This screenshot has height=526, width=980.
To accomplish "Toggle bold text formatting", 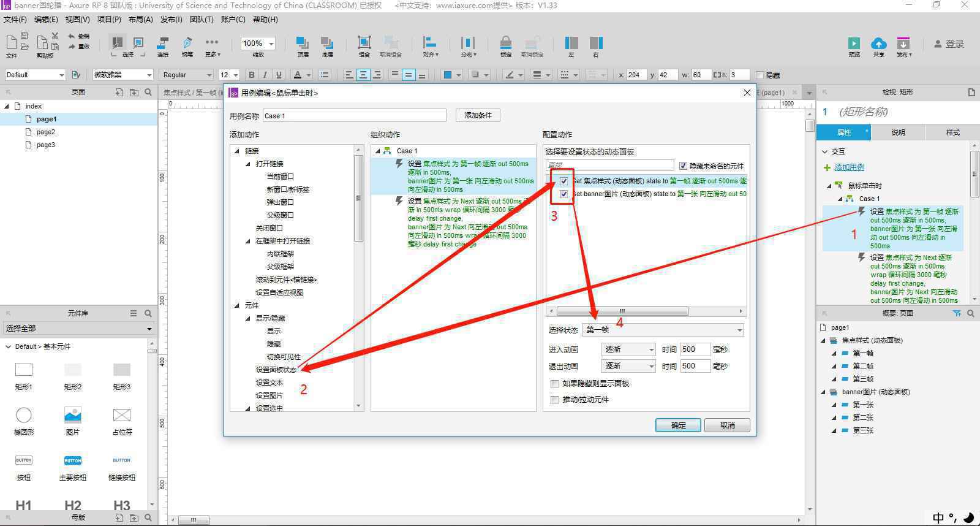I will [251, 75].
